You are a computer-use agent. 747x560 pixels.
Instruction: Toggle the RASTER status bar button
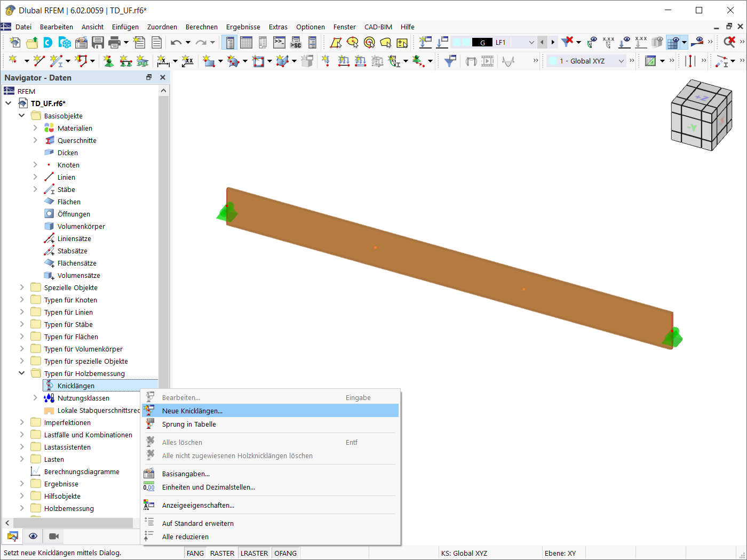point(222,553)
